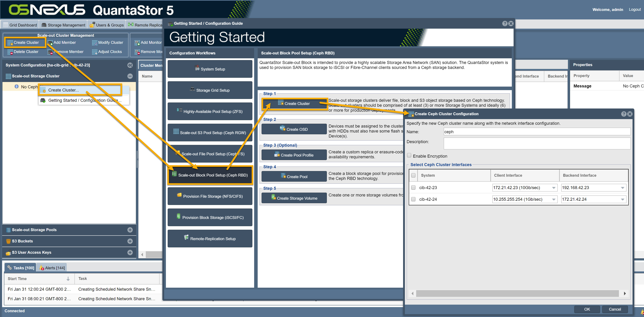Close the Getting Started dialog
Viewport: 644px width, 317px height.
click(x=511, y=24)
